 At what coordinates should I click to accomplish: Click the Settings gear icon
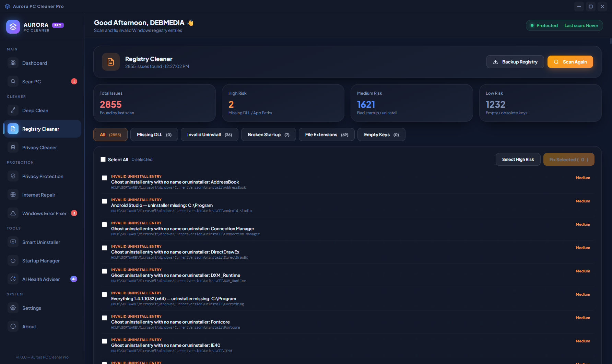click(x=13, y=308)
